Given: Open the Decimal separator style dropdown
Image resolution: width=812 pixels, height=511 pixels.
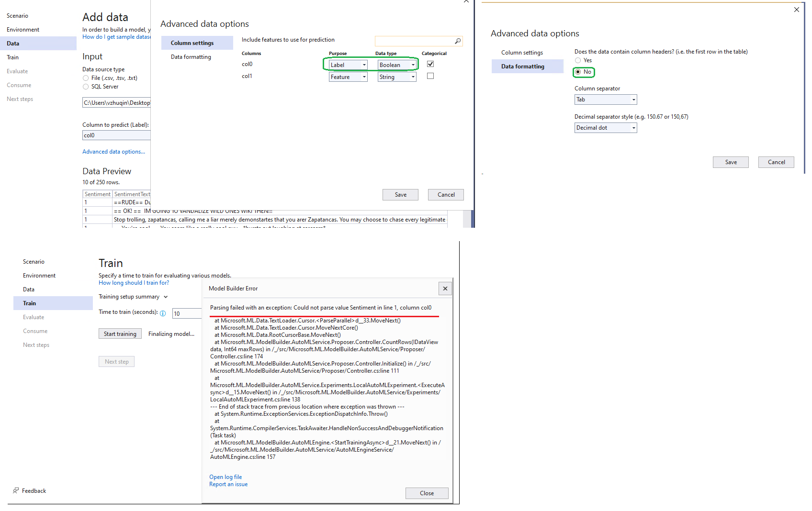Looking at the screenshot, I should coord(606,128).
